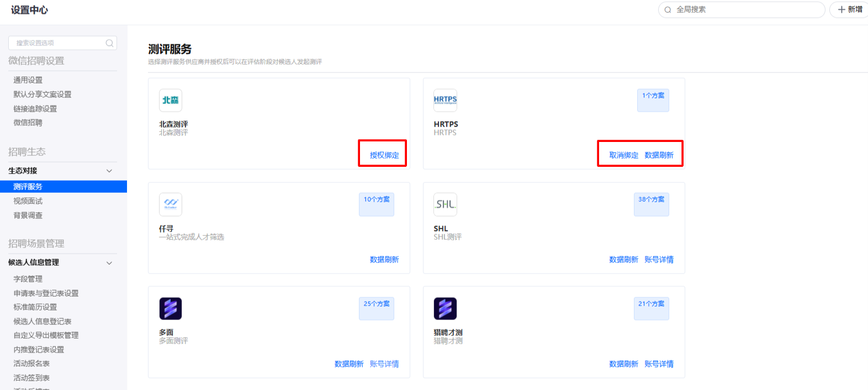Click 数据刷新 for 仟寻

click(x=384, y=260)
